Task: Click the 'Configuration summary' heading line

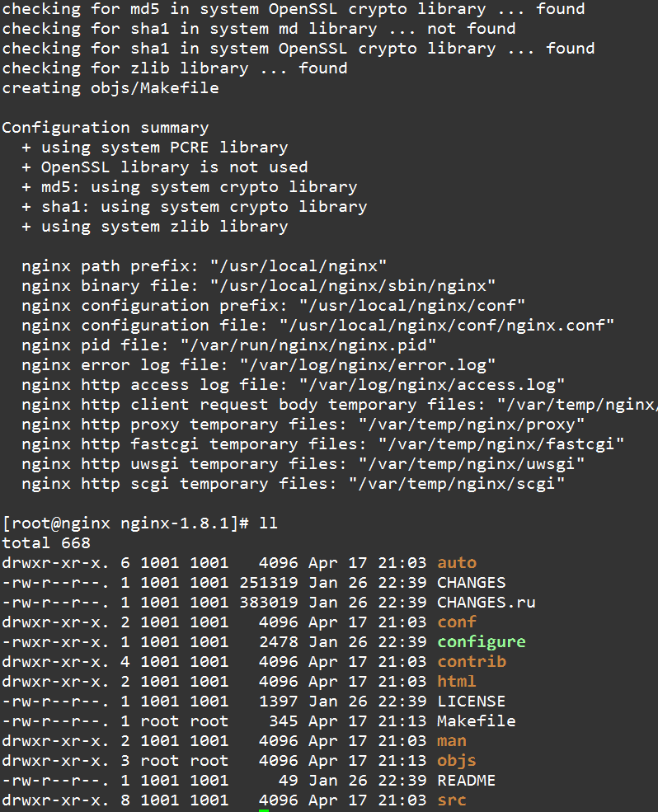Action: pyautogui.click(x=106, y=128)
